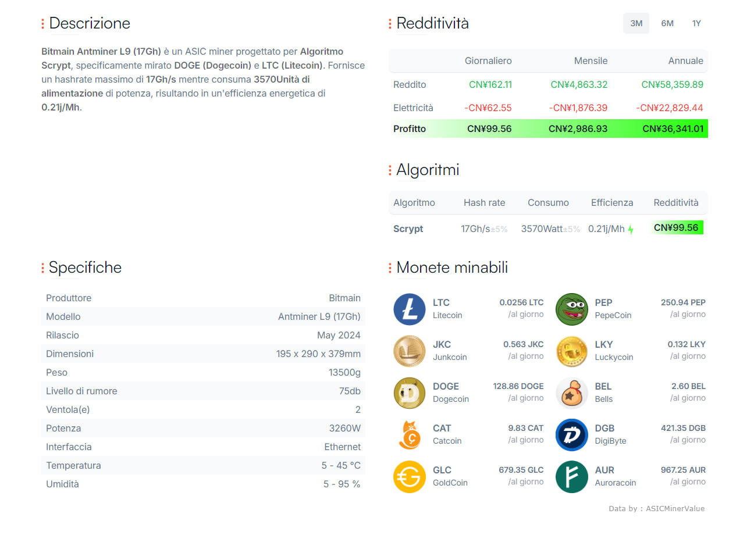The image size is (754, 560).
Task: Click the PepeCoin frog icon
Action: pyautogui.click(x=572, y=309)
